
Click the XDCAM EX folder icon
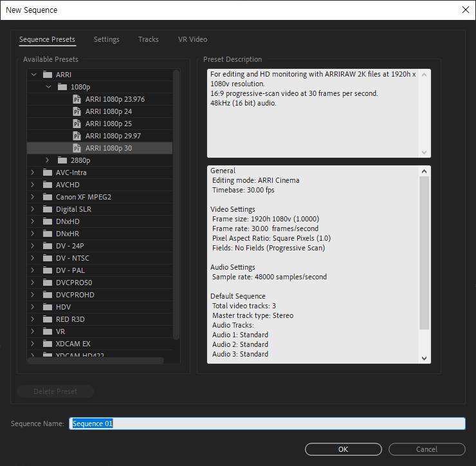coord(48,344)
